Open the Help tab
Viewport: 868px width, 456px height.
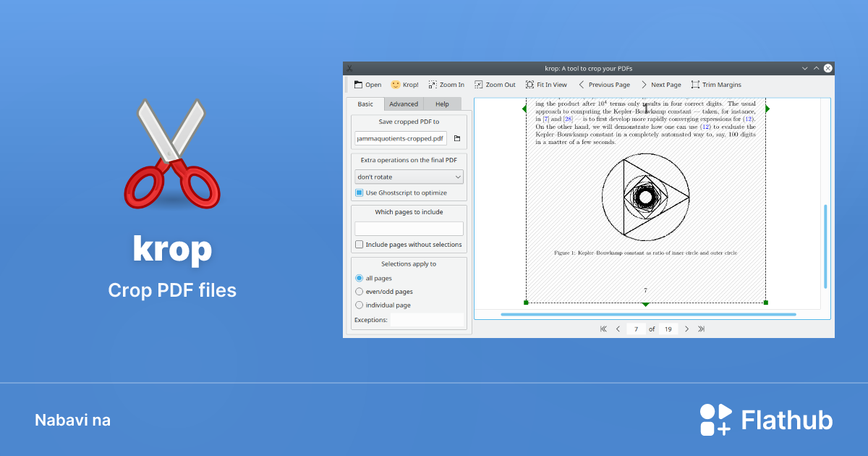[442, 104]
